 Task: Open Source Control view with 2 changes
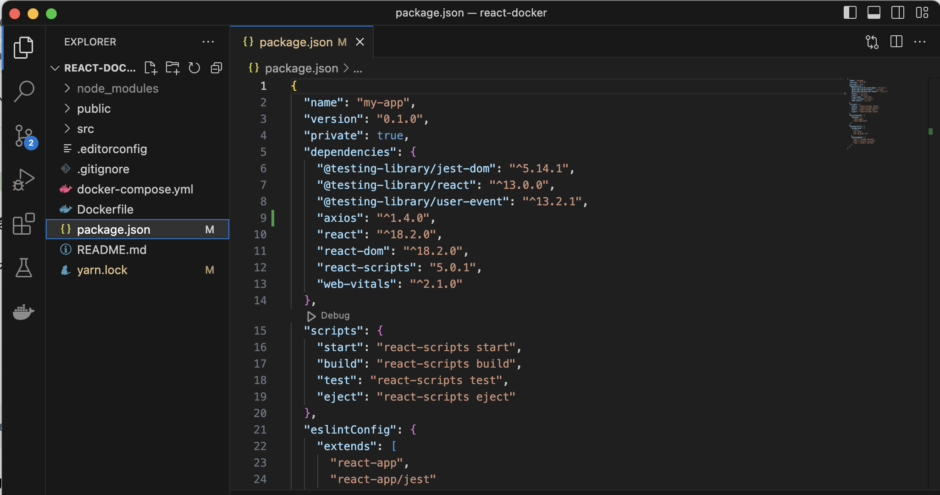click(x=24, y=137)
